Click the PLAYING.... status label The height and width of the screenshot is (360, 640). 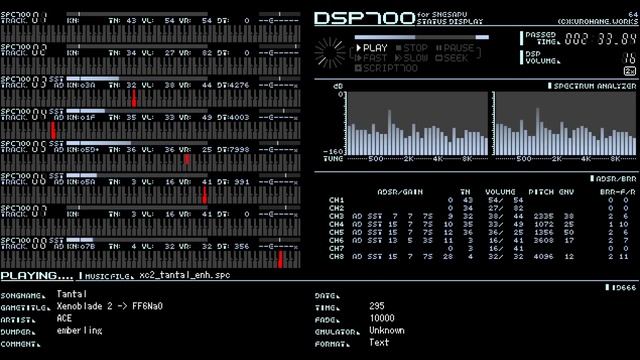click(x=37, y=276)
